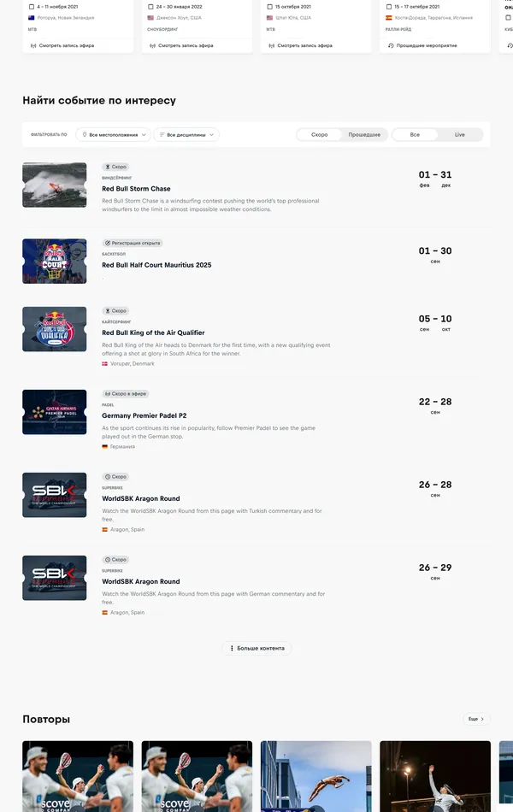Open the diving replay thumbnail in Повторы

(316, 776)
